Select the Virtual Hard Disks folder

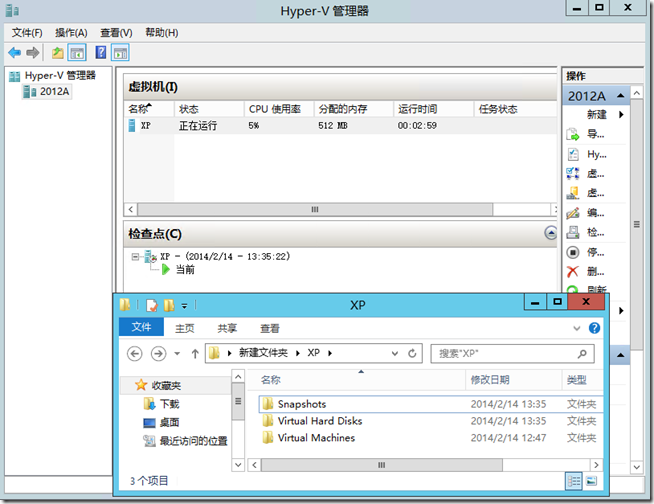(x=431, y=421)
